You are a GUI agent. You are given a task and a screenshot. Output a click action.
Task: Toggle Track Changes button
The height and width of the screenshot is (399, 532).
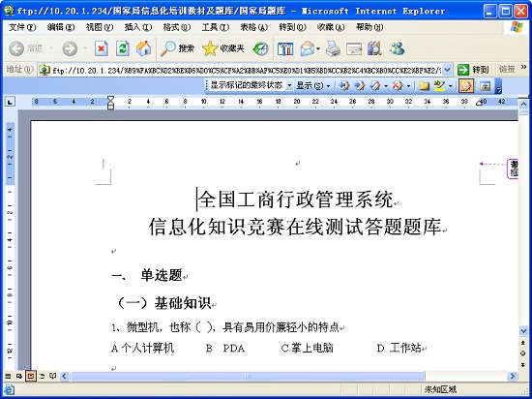(x=466, y=86)
